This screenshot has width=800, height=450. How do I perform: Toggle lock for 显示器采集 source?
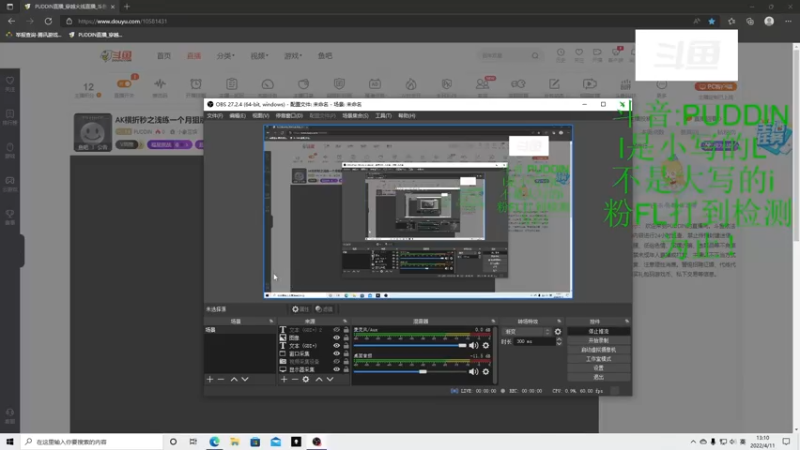pyautogui.click(x=346, y=369)
